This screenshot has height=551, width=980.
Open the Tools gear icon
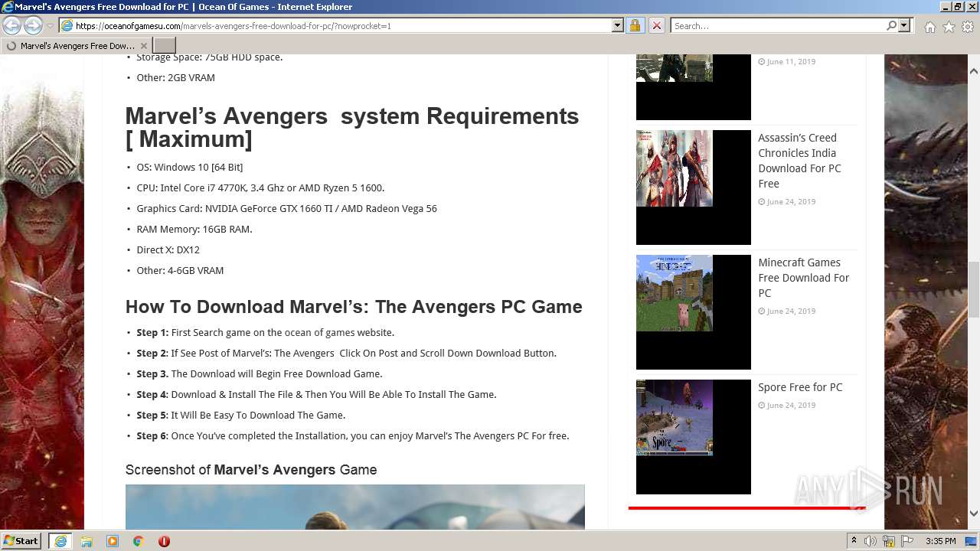coord(968,27)
